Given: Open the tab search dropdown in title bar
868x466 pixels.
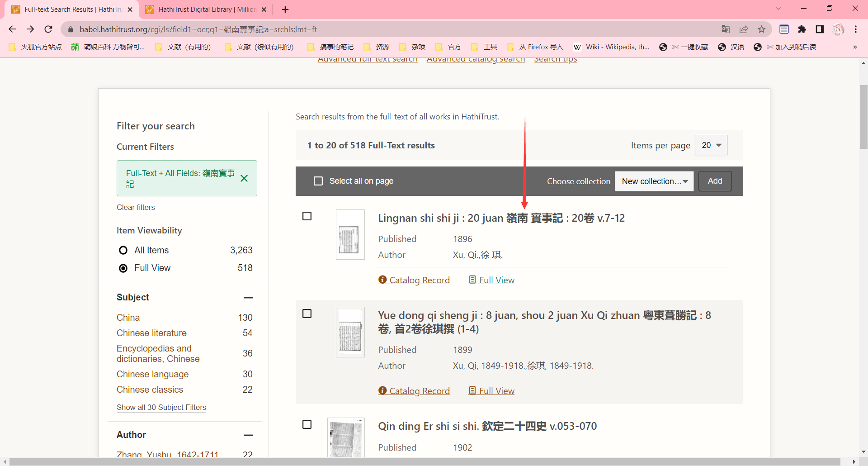Looking at the screenshot, I should pyautogui.click(x=778, y=8).
